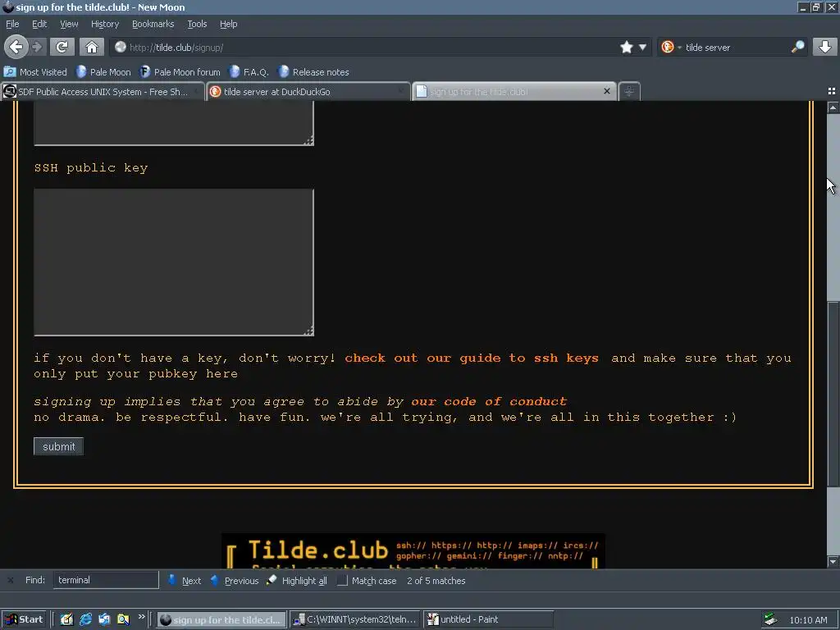Open the File menu
This screenshot has width=840, height=630.
(x=12, y=24)
